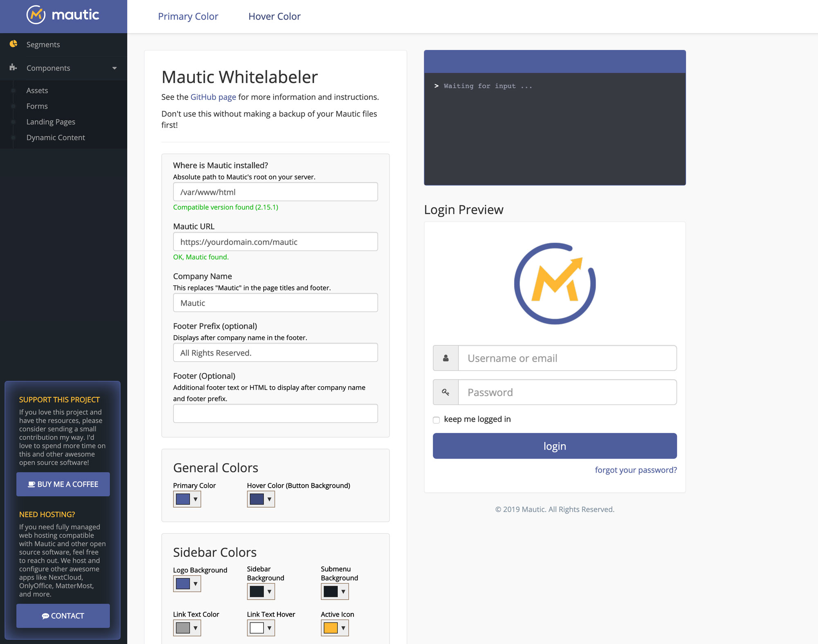Check the keep me logged in box

click(x=436, y=420)
